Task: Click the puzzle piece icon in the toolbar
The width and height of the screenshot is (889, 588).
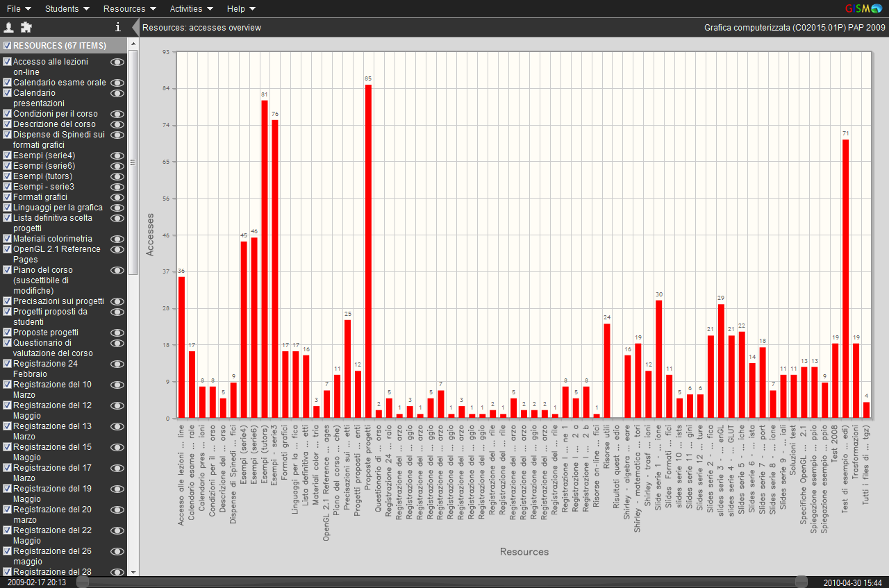Action: pyautogui.click(x=26, y=27)
